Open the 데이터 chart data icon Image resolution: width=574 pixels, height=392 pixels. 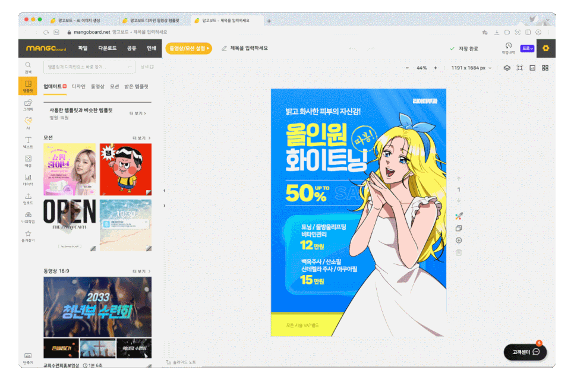pos(28,180)
